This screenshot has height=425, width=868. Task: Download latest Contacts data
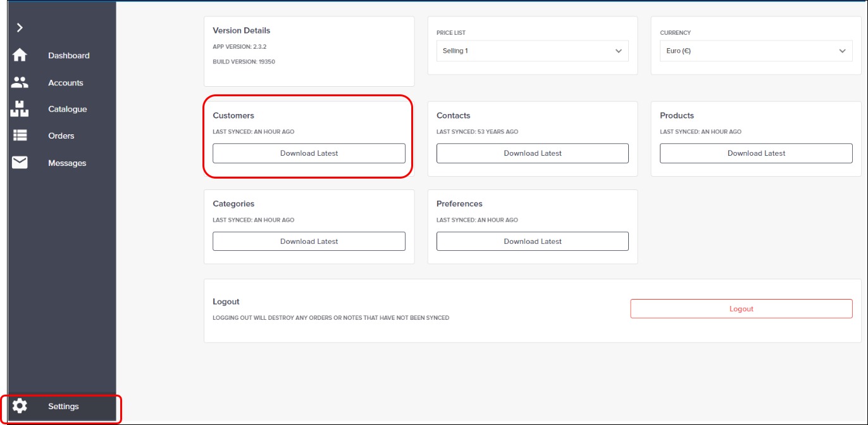click(532, 153)
